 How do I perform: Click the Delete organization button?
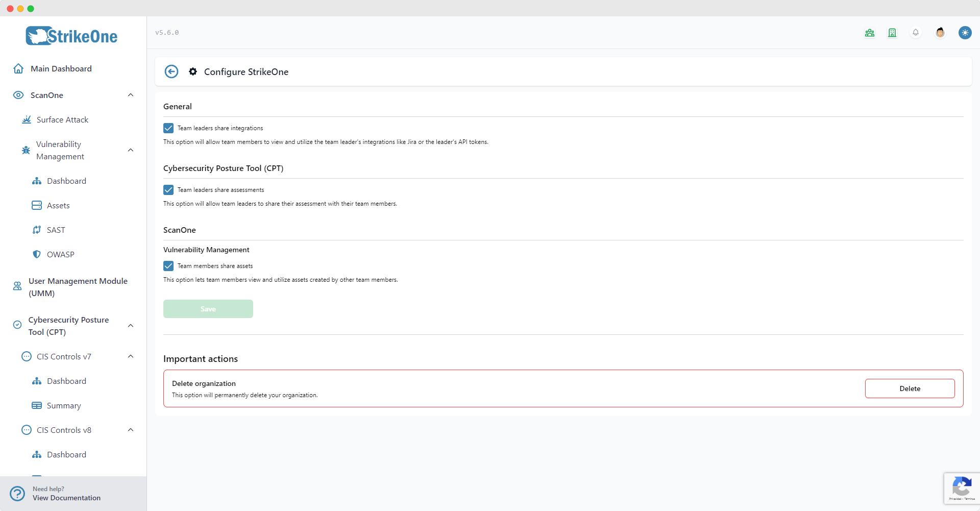pos(910,388)
